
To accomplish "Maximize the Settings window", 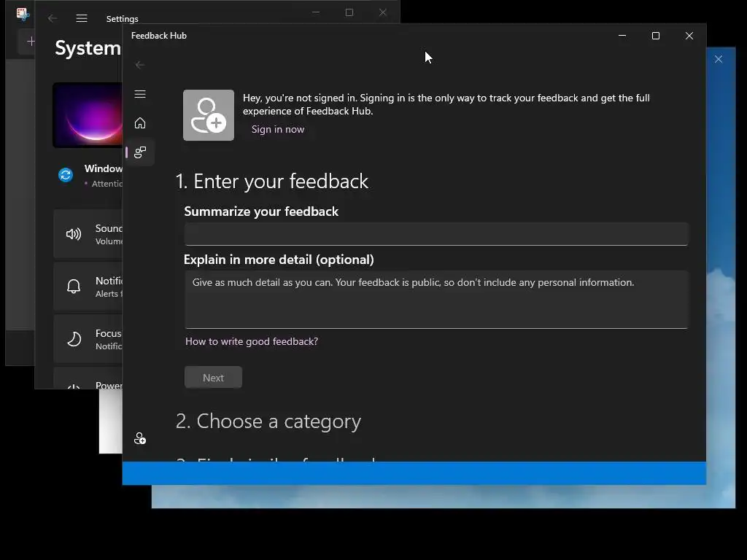I will tap(349, 12).
